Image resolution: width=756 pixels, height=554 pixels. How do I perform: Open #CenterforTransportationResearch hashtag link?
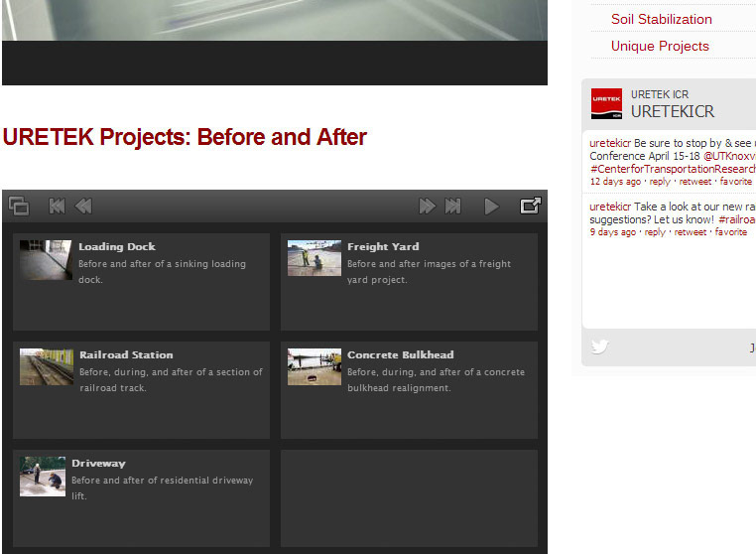coord(673,169)
